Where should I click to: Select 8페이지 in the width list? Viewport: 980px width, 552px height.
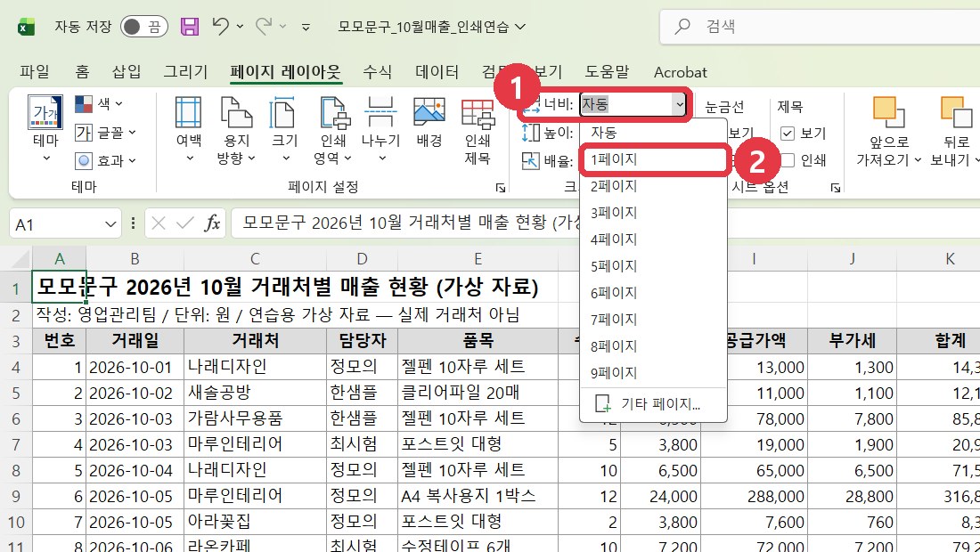653,346
